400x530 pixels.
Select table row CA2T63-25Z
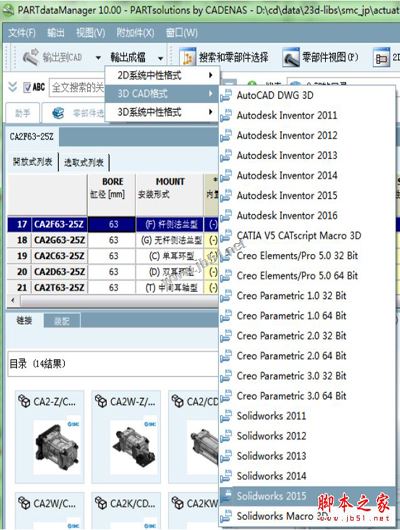pyautogui.click(x=113, y=287)
